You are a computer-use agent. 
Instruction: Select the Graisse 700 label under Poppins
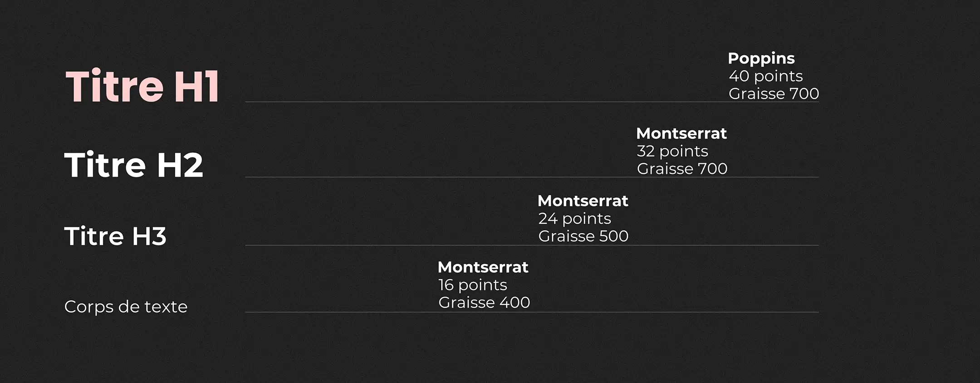pos(774,93)
